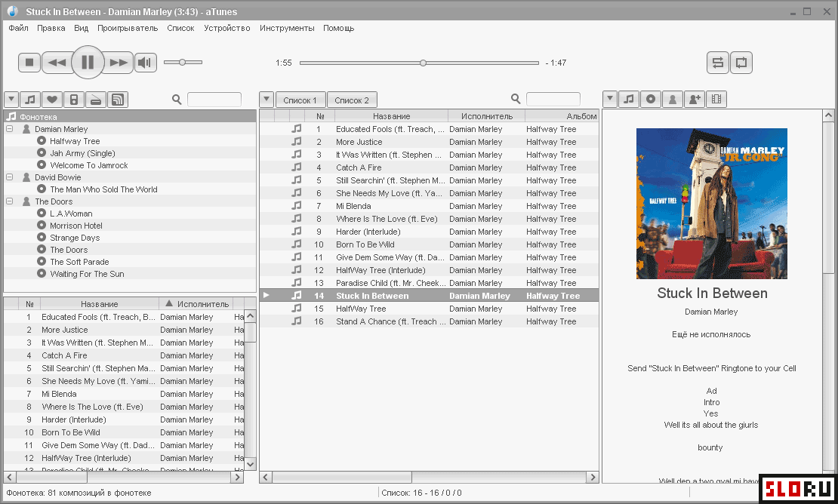Collapse The Doors artist node
Screen dimensions: 838x504
pyautogui.click(x=10, y=201)
